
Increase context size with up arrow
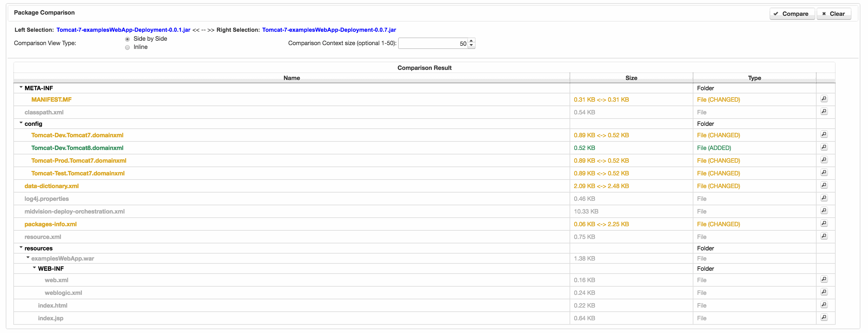[x=471, y=41]
